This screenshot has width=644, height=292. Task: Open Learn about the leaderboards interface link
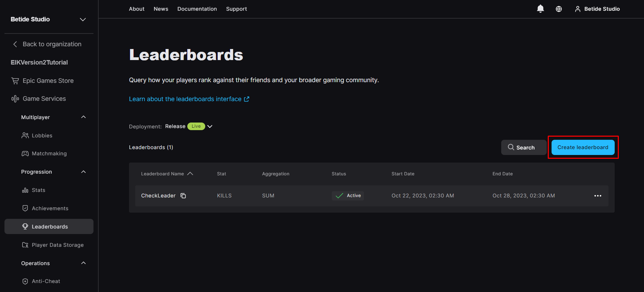pyautogui.click(x=189, y=99)
